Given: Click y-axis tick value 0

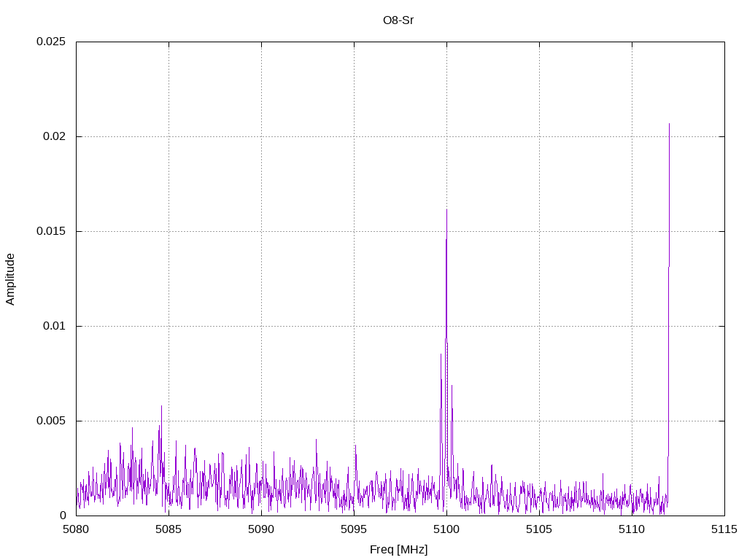Looking at the screenshot, I should (63, 516).
